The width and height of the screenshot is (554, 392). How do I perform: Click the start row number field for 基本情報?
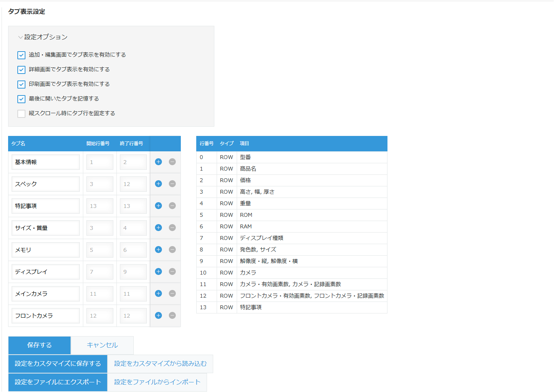[x=99, y=162]
